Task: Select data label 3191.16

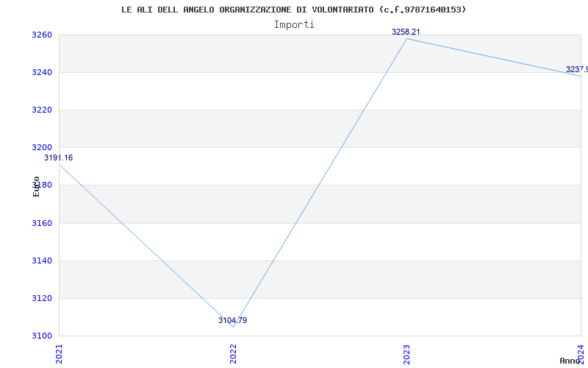Action: [59, 158]
